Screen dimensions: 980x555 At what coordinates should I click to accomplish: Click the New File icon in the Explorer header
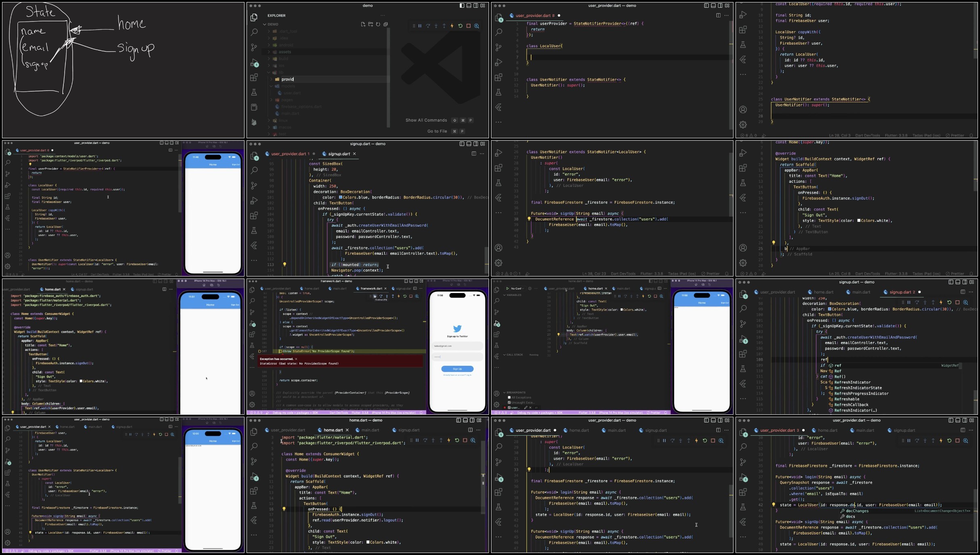coord(363,24)
